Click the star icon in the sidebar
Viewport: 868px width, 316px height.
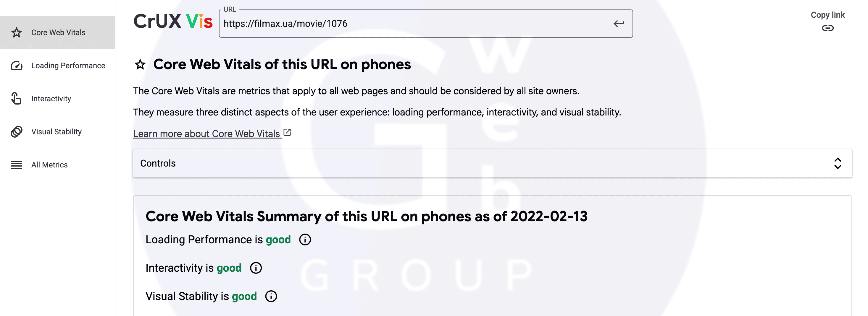tap(17, 33)
